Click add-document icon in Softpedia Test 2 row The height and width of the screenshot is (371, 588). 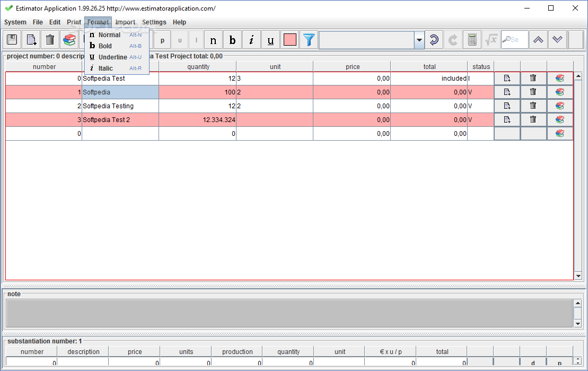507,120
